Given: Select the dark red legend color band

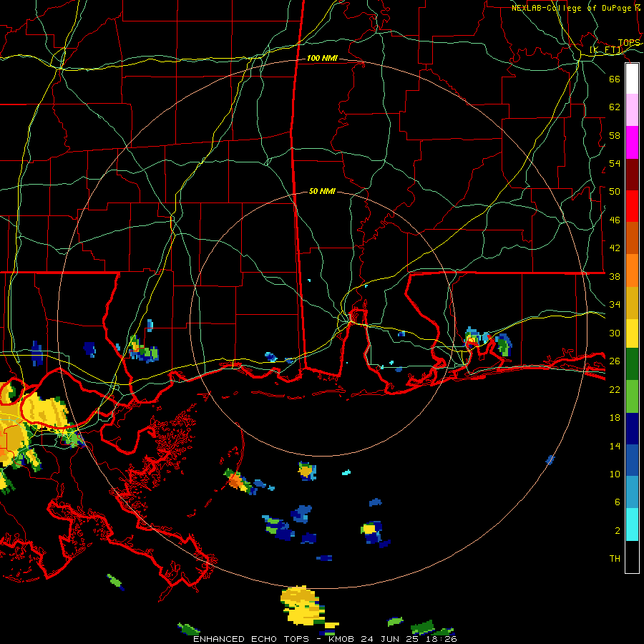Looking at the screenshot, I should click(632, 174).
